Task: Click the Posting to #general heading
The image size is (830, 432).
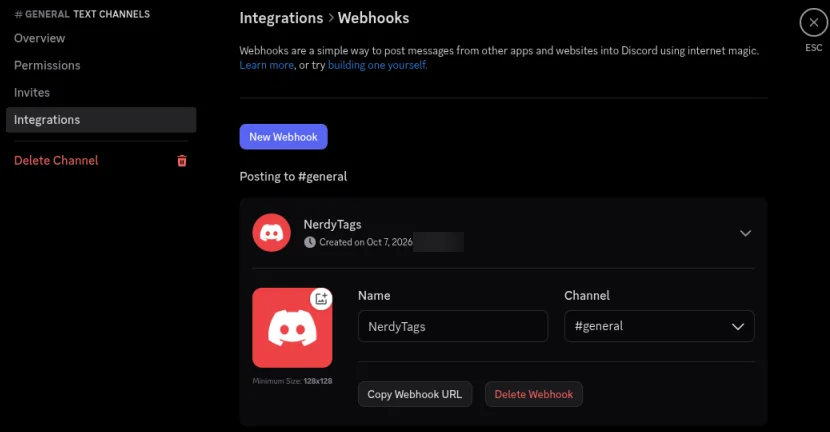Action: pos(293,176)
